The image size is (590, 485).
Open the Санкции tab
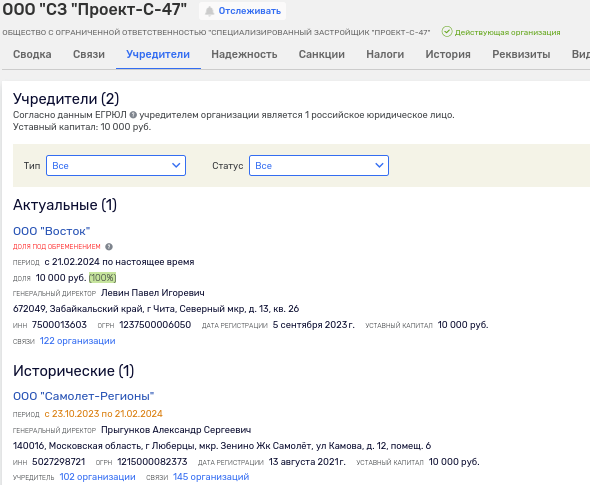click(x=322, y=55)
